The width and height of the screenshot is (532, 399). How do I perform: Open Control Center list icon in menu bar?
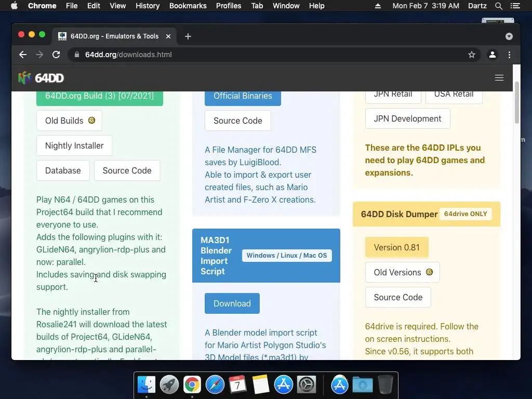515,6
